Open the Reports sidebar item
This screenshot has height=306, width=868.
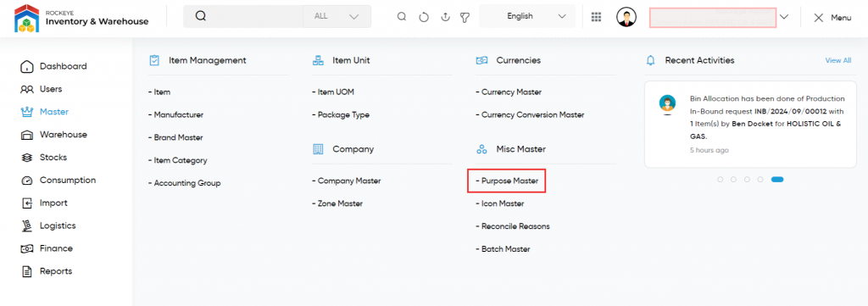coord(46,271)
